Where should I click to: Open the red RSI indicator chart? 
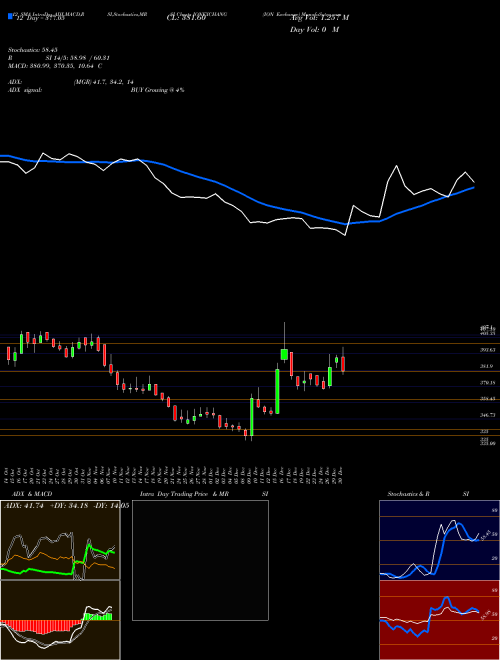click(439, 620)
